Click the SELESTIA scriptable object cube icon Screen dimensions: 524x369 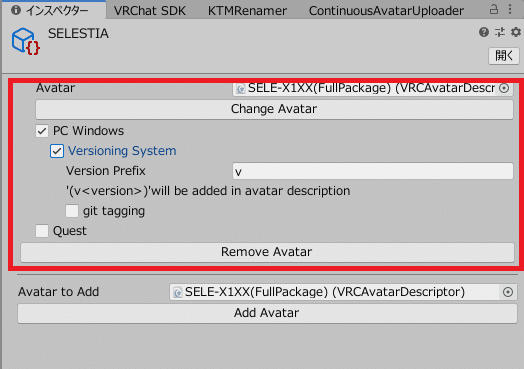(x=25, y=41)
